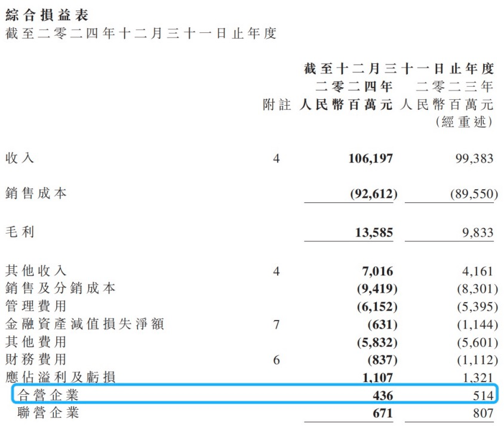Click note number 7 beside 金融資產減值損失淨額
504x430 pixels.
[276, 325]
